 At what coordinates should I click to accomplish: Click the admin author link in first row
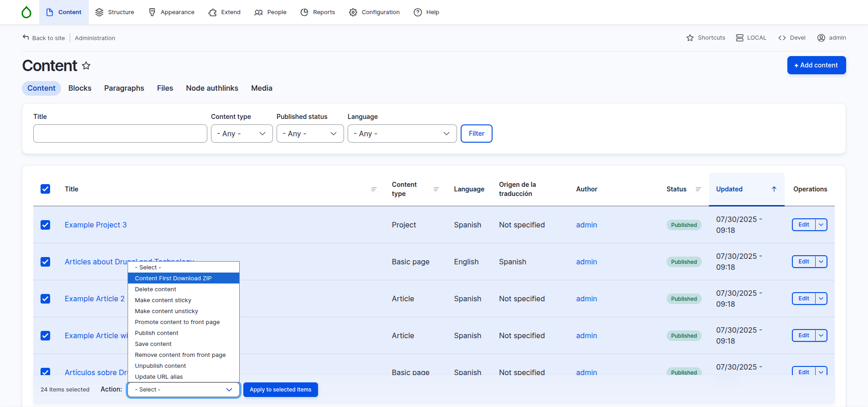(x=586, y=225)
